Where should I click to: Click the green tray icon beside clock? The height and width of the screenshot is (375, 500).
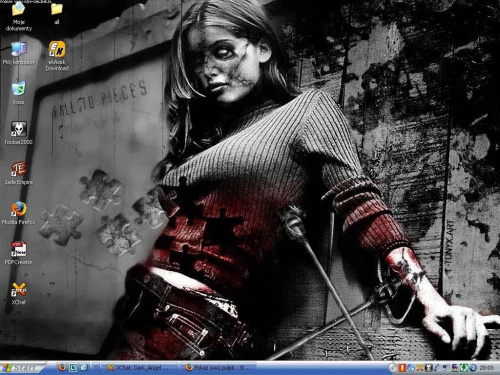coord(464,368)
